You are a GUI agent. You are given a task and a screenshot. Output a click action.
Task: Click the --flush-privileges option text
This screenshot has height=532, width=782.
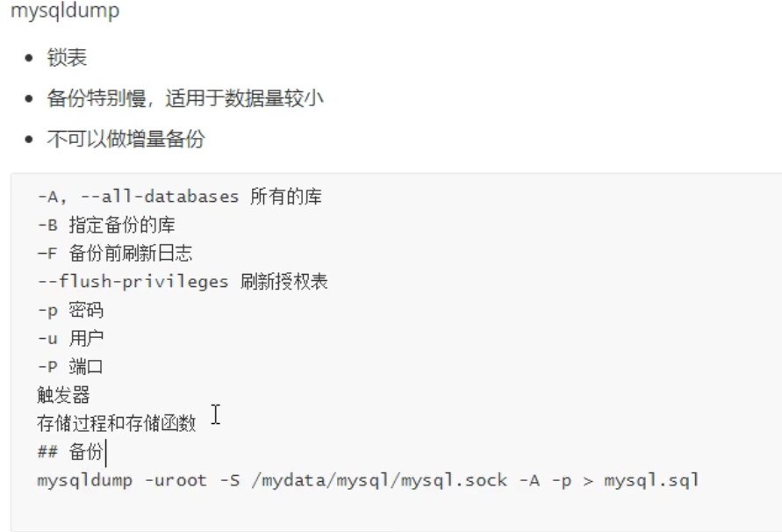(133, 282)
